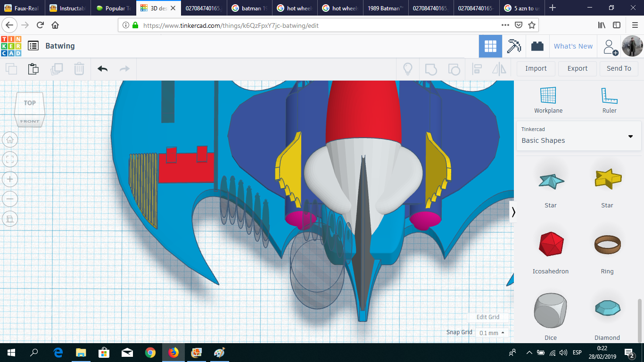Switch to the 1989 Batman browser tab
The height and width of the screenshot is (362, 644).
pos(385,8)
